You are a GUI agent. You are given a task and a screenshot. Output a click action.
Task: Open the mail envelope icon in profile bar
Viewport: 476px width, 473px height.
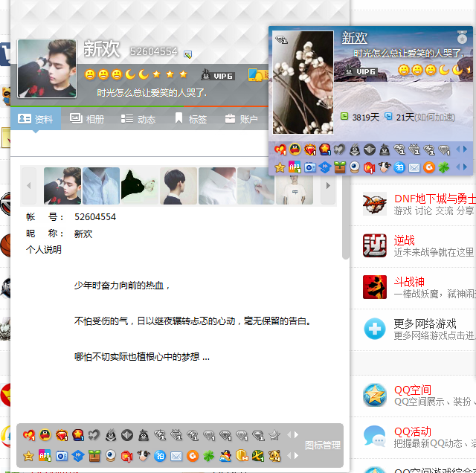click(176, 456)
